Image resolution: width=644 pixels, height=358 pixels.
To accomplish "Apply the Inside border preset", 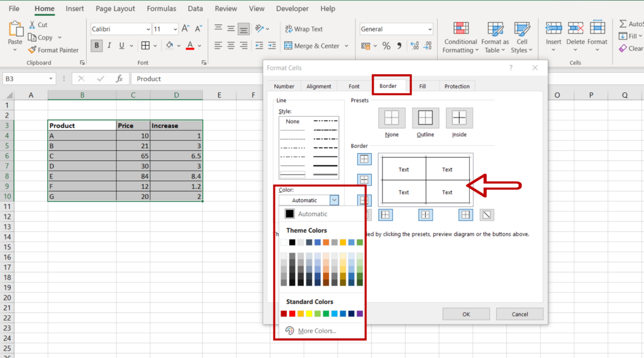I will pos(459,118).
